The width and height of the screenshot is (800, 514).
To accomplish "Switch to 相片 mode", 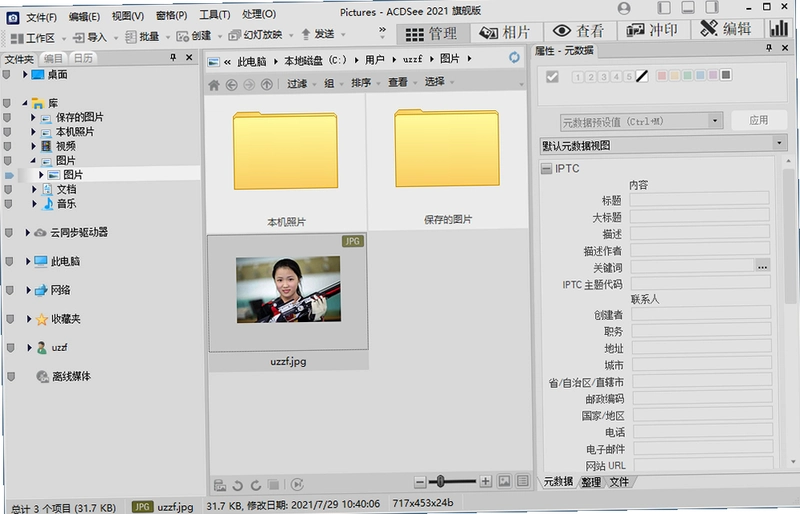I will click(505, 32).
